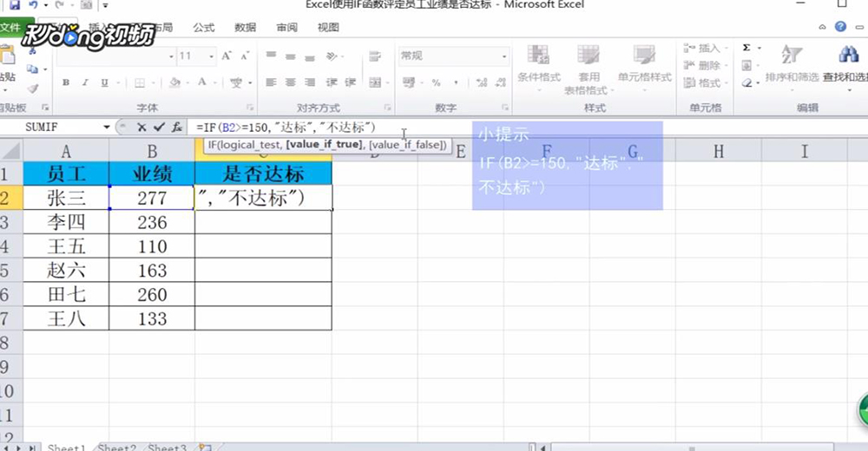Open 字体 group dialog launcher
The width and height of the screenshot is (868, 451).
(250, 108)
